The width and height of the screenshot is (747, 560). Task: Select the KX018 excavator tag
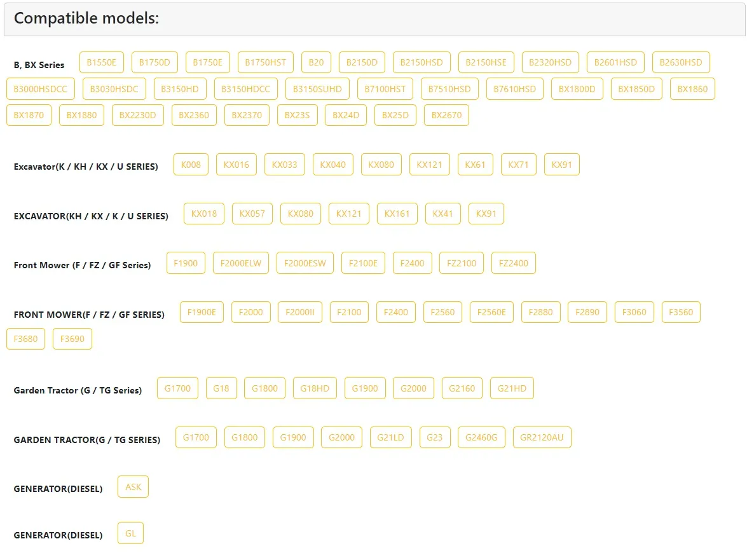204,214
